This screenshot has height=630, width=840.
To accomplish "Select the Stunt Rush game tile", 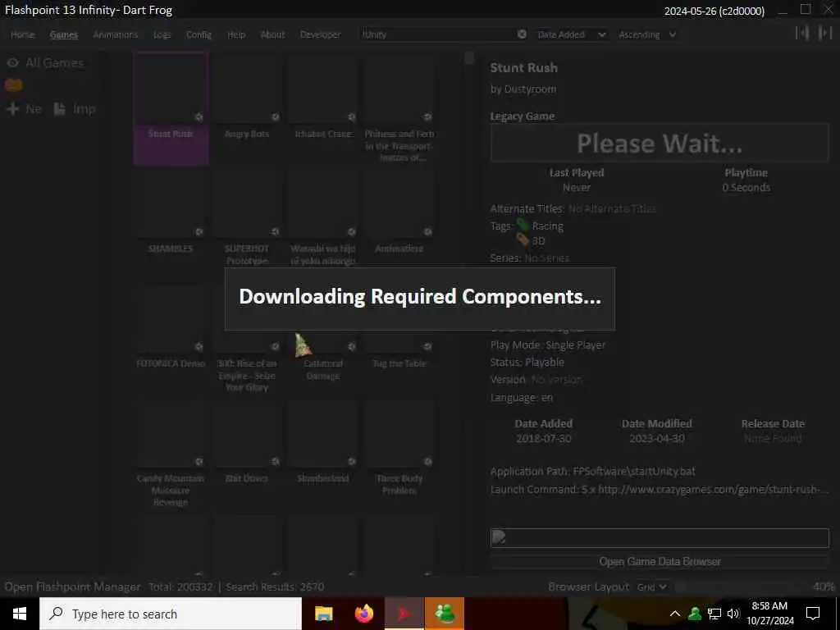I will click(171, 107).
